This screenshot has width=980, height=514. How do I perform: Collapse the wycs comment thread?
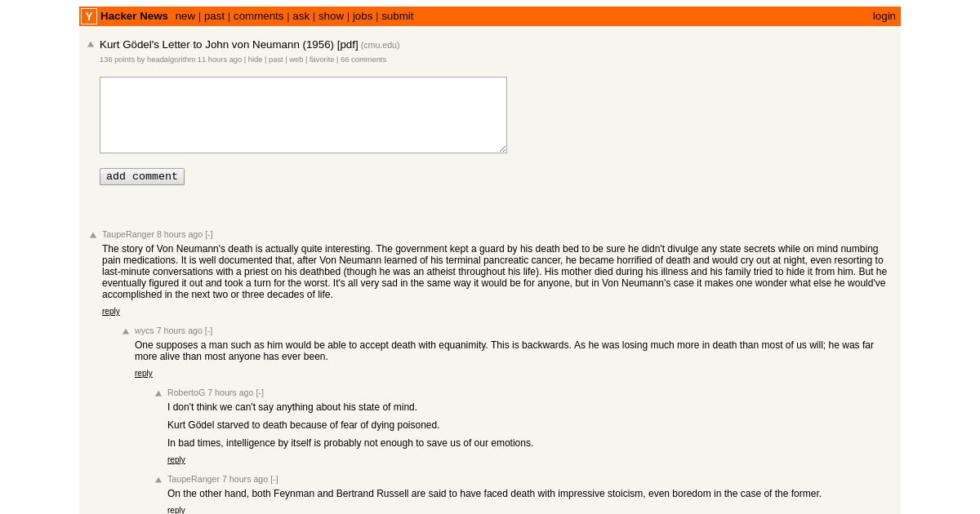pyautogui.click(x=208, y=330)
